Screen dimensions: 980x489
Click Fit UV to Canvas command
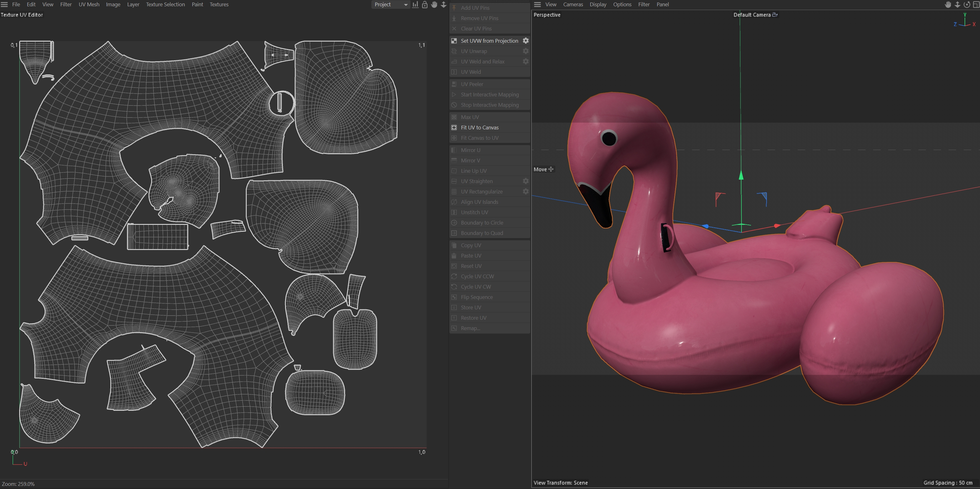tap(479, 128)
